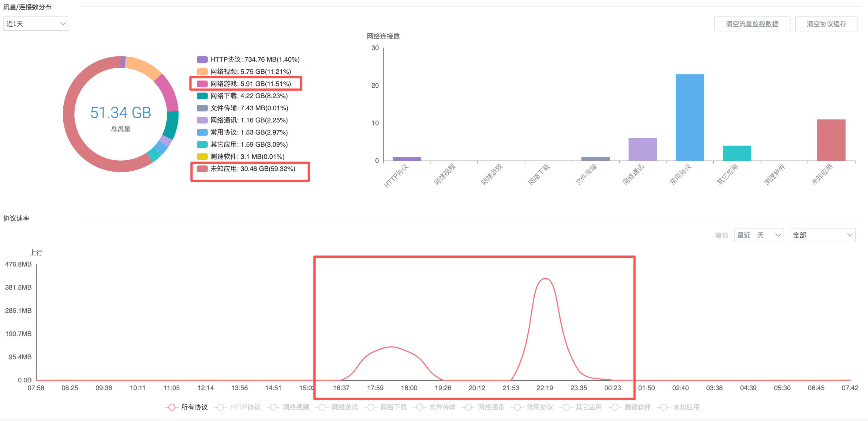Image resolution: width=868 pixels, height=421 pixels.
Task: Click the HTTP协议 purple swatch in the donut legend
Action: (202, 59)
